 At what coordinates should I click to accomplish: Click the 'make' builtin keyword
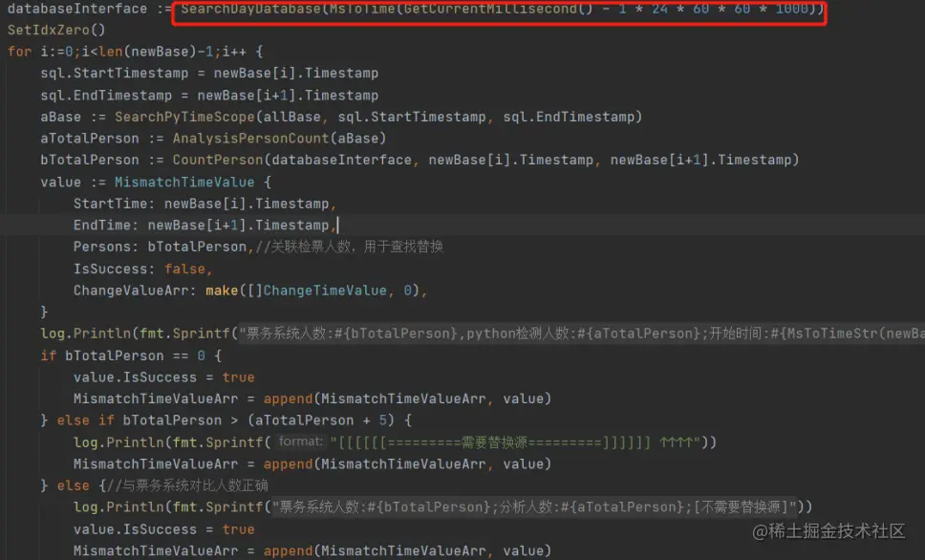point(222,291)
